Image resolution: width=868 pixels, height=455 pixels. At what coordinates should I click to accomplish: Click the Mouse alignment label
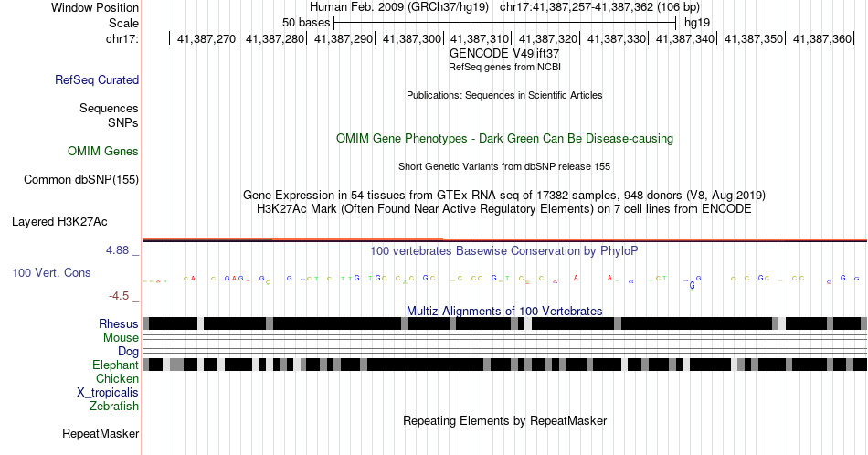121,338
